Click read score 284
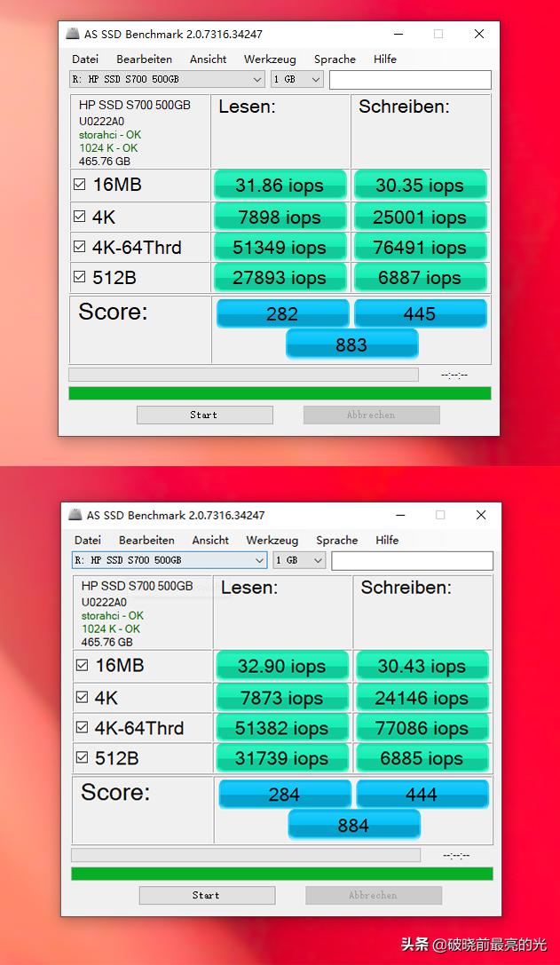 point(285,795)
